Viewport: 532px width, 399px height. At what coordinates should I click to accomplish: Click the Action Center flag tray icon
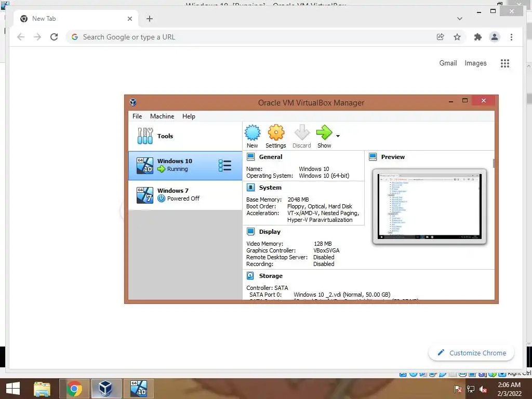[x=458, y=389]
